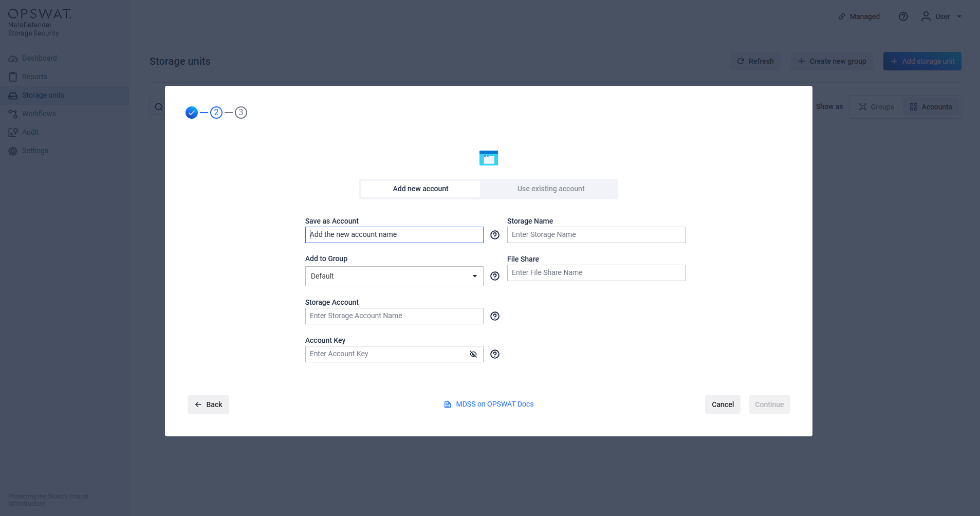980x516 pixels.
Task: Open the top bar help icon
Action: pos(903,16)
